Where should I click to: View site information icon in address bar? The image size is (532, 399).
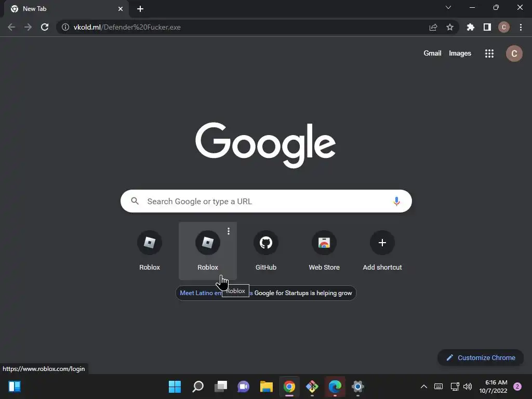(65, 27)
